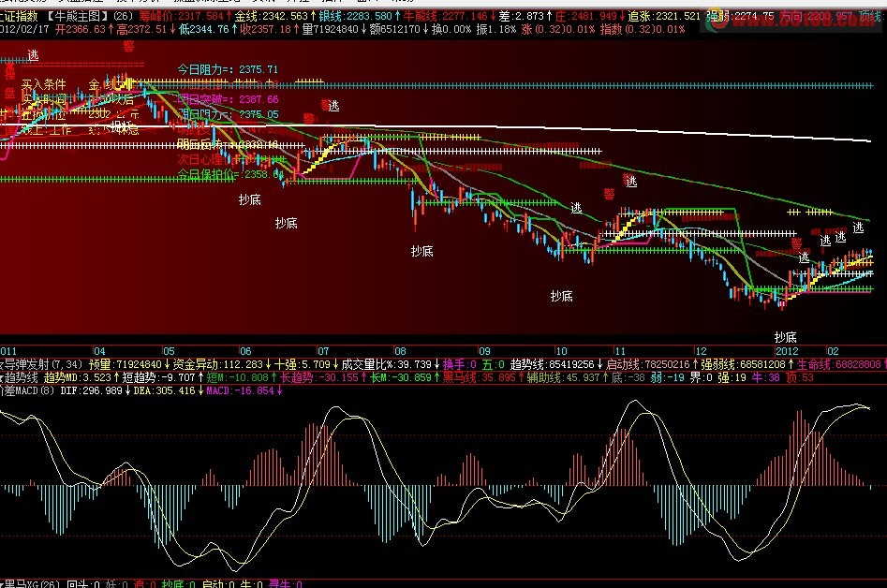Click the 银线:2283.580 readout
The image size is (887, 588).
click(x=360, y=17)
